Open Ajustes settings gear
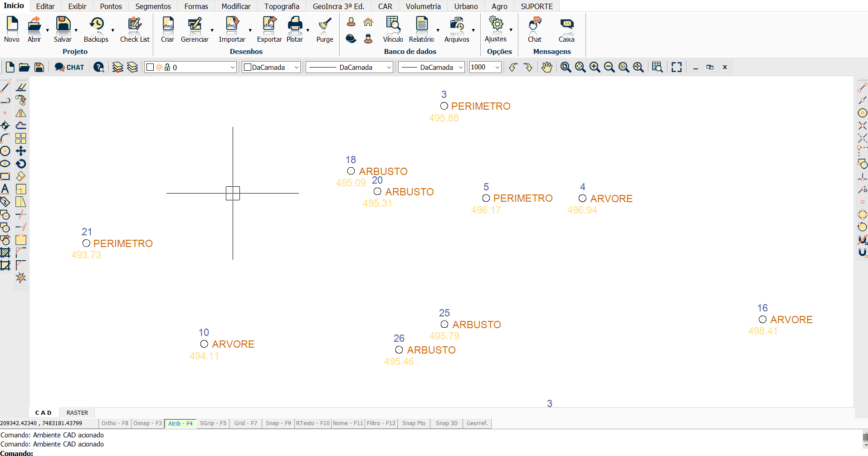The height and width of the screenshot is (456, 868). (496, 25)
